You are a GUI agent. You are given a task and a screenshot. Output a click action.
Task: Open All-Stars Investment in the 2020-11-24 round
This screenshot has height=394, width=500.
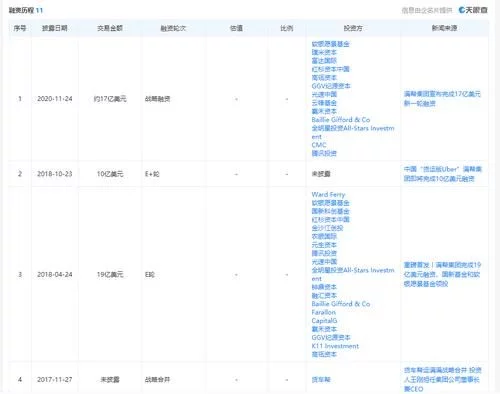point(353,132)
